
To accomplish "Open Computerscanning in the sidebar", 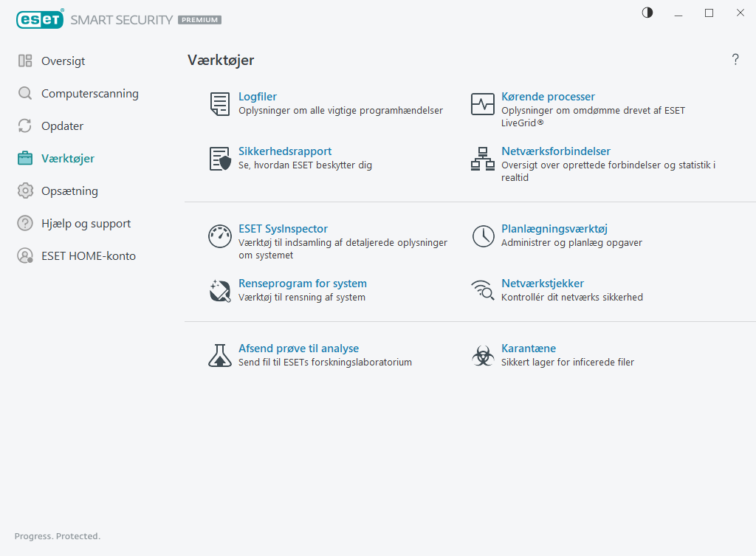I will tap(89, 94).
